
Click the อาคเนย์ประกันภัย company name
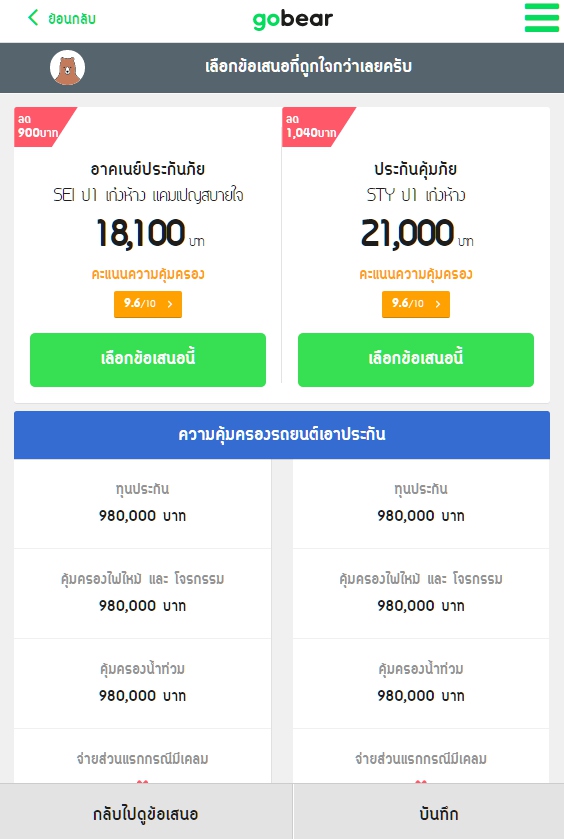tap(148, 169)
